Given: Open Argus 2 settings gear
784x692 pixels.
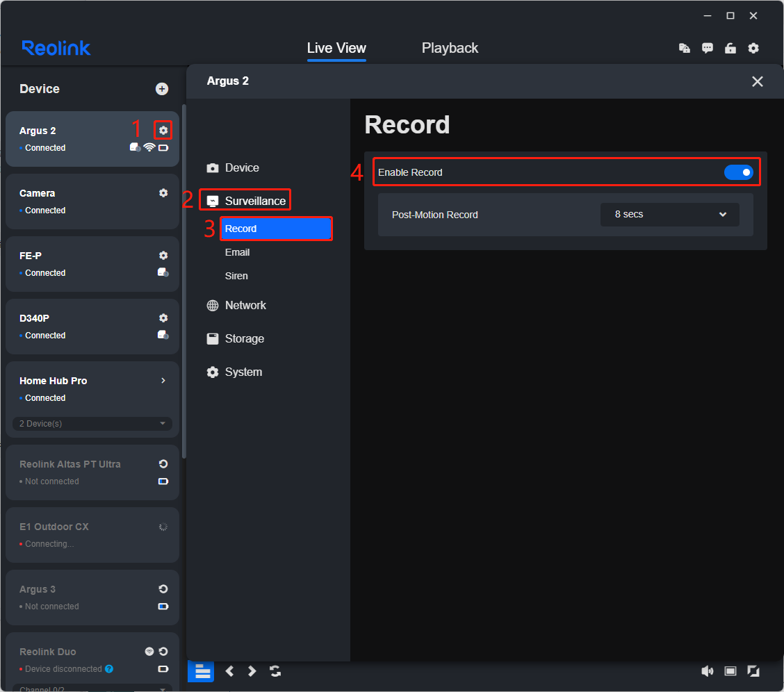Looking at the screenshot, I should (x=163, y=131).
